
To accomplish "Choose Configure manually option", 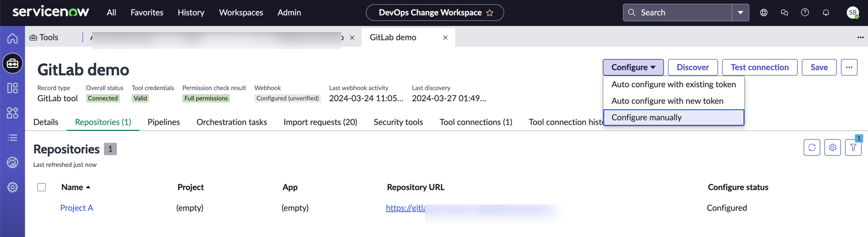I will coord(674,117).
